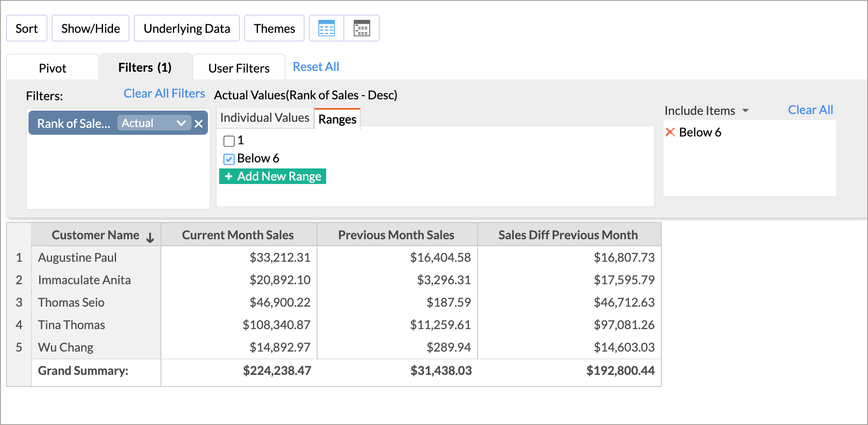This screenshot has height=425, width=868.
Task: Remove the Rank of Sales filter chip
Action: [x=198, y=124]
